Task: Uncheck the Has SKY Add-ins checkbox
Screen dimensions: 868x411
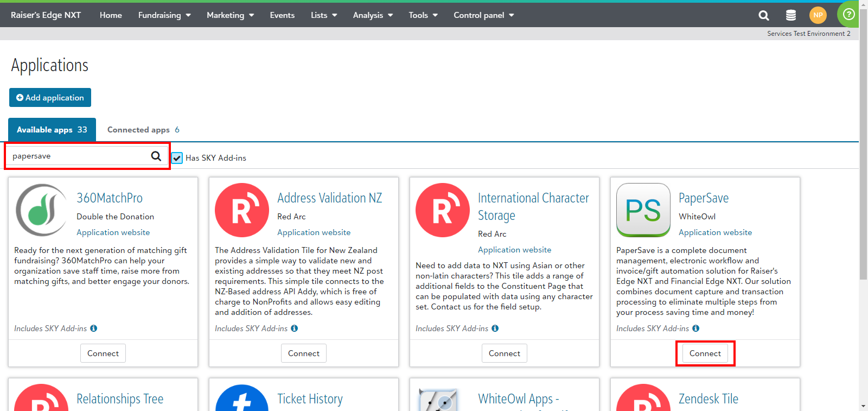Action: click(177, 158)
